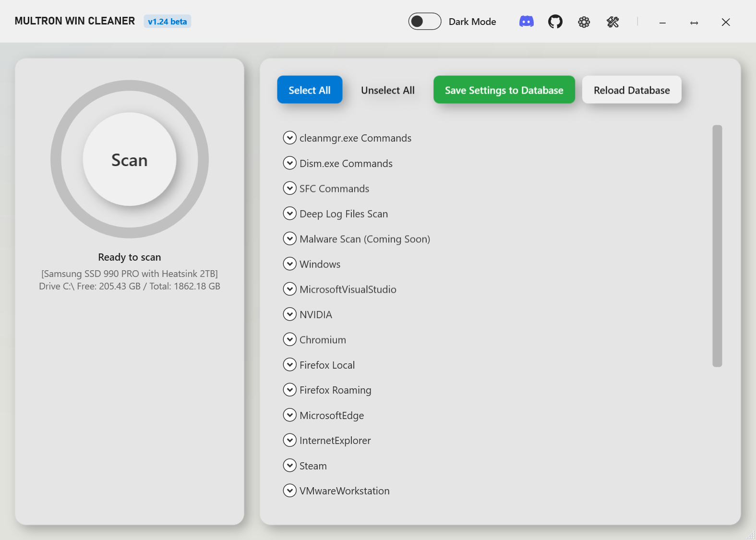Click the MULTRON WIN CLEANER title

pyautogui.click(x=75, y=21)
